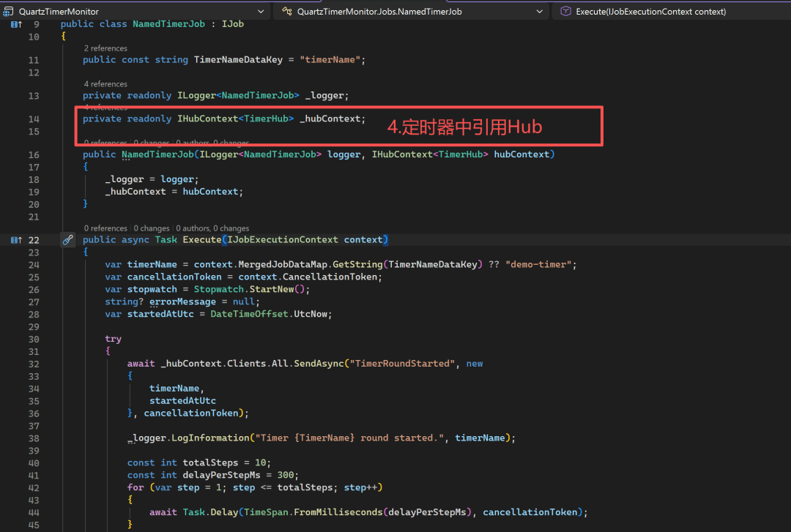791x532 pixels.
Task: Open the "2 references" CodeLens above TimerNameDataKey
Action: (105, 48)
